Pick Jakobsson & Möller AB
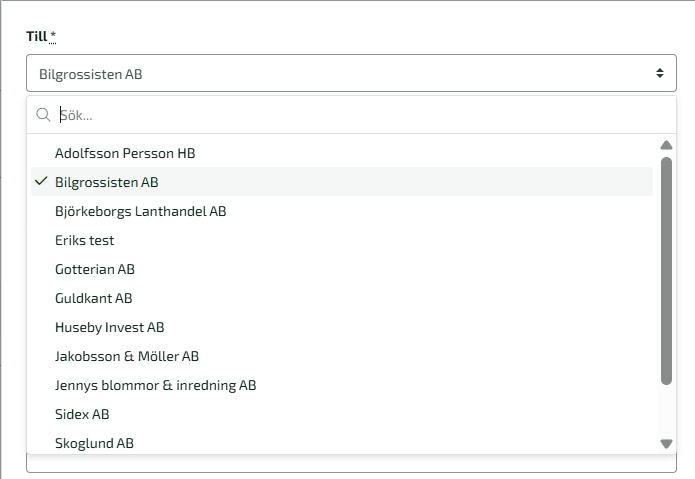This screenshot has height=479, width=695. point(127,356)
